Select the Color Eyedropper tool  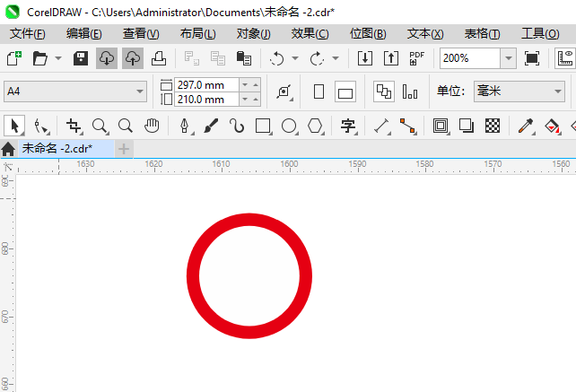(x=526, y=126)
